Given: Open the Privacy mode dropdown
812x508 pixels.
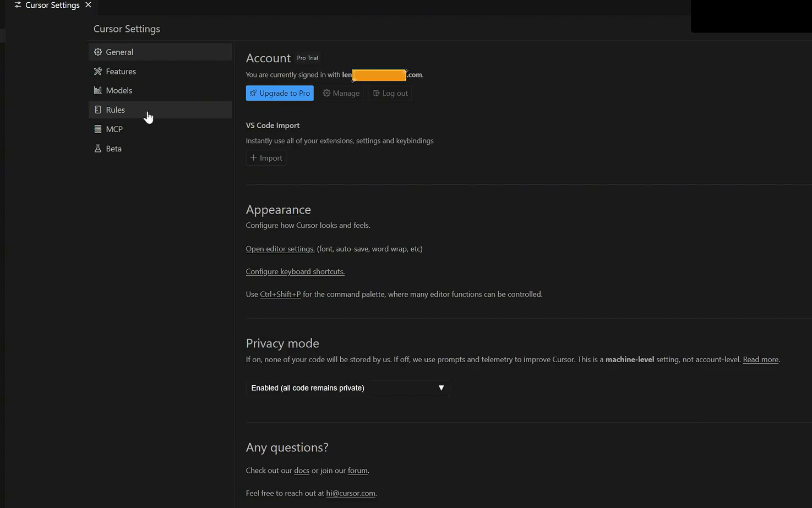Looking at the screenshot, I should pyautogui.click(x=347, y=388).
